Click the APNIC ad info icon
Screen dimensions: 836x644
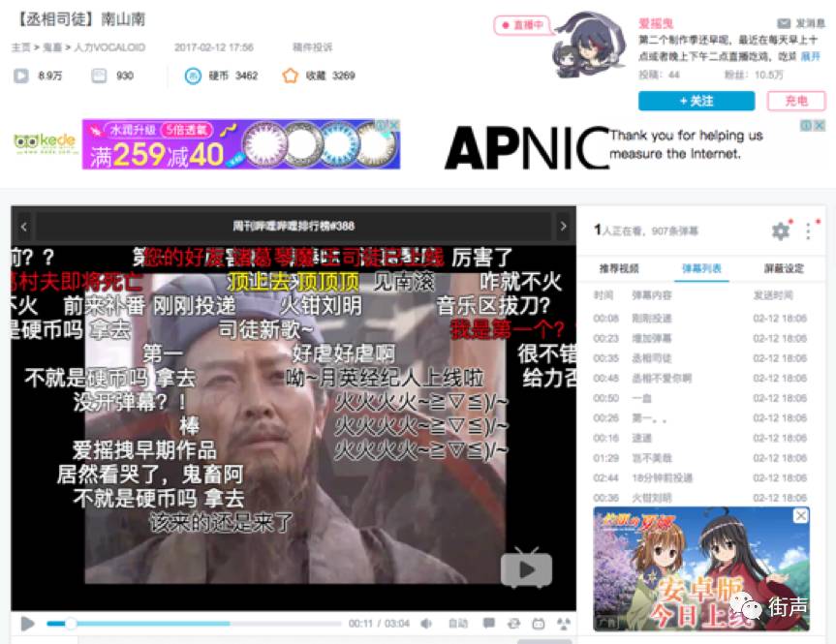pyautogui.click(x=806, y=125)
